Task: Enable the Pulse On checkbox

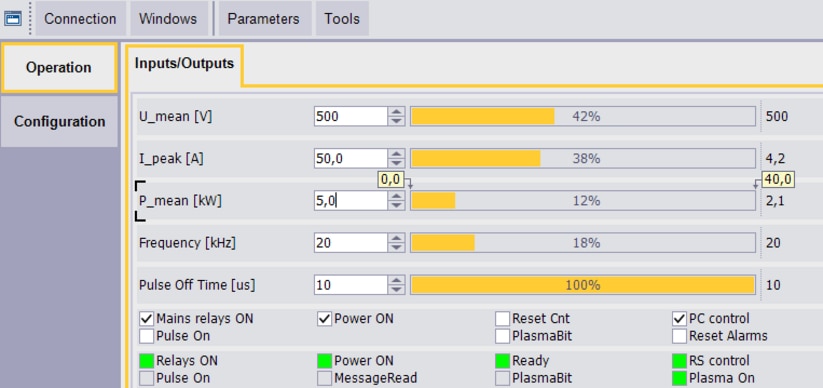Action: tap(146, 335)
